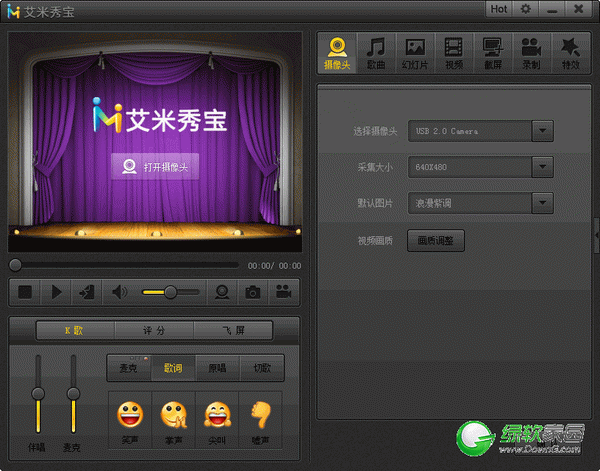
Task: Click the Hot button in title bar
Action: 499,9
